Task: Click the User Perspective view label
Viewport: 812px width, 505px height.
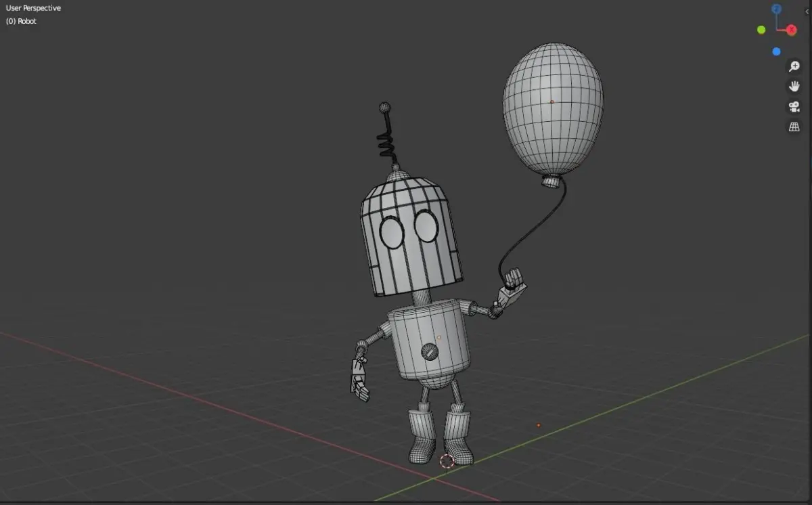Action: pyautogui.click(x=33, y=8)
